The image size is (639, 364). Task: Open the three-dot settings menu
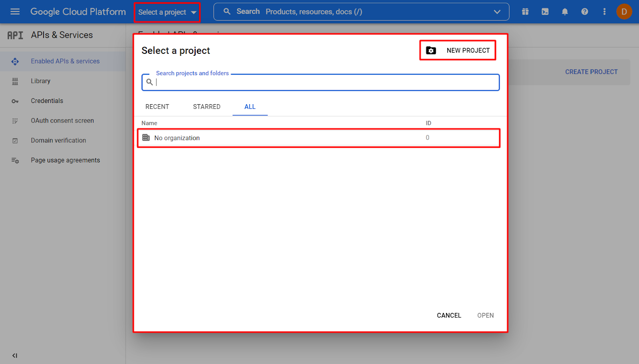click(604, 12)
